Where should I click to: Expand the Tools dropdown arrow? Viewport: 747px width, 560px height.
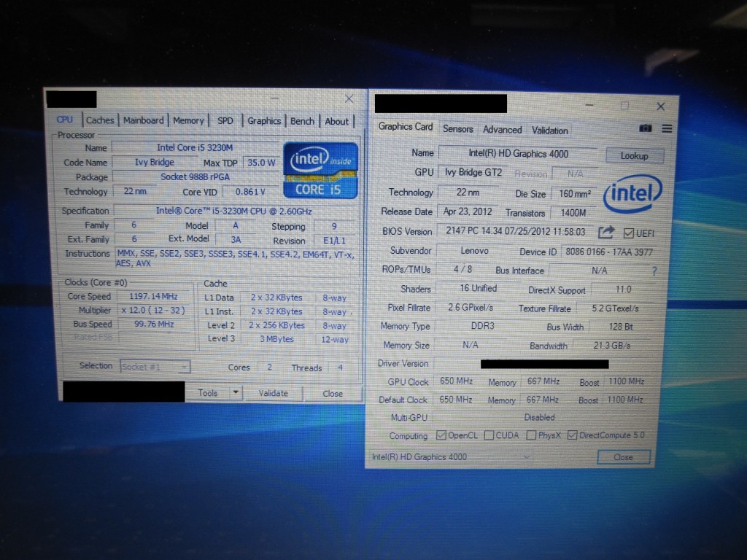[x=236, y=393]
